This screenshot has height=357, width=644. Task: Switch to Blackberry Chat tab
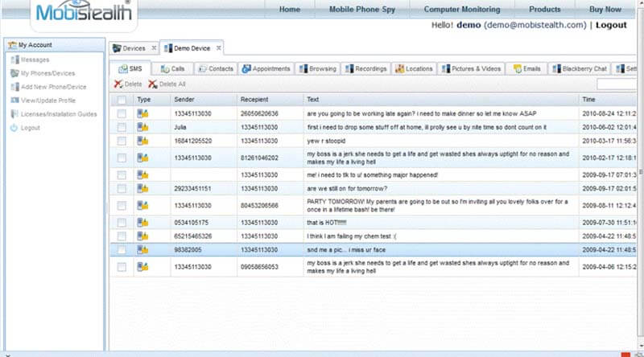click(580, 68)
